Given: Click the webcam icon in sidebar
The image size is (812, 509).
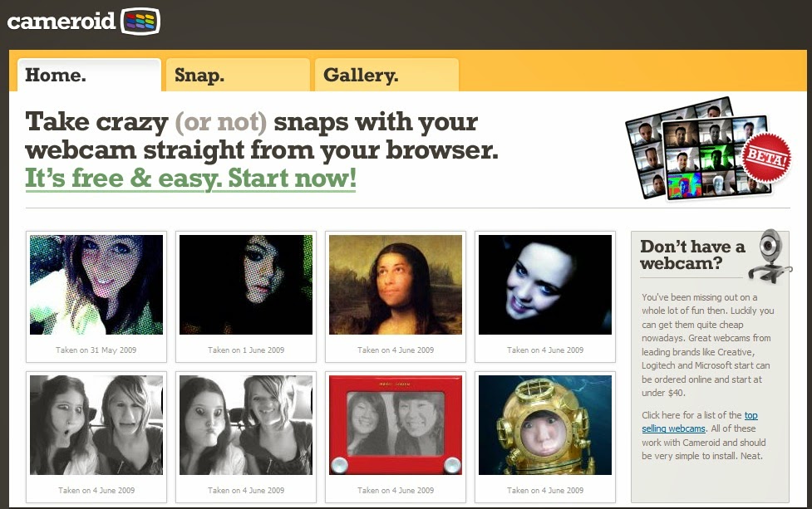Looking at the screenshot, I should click(771, 256).
